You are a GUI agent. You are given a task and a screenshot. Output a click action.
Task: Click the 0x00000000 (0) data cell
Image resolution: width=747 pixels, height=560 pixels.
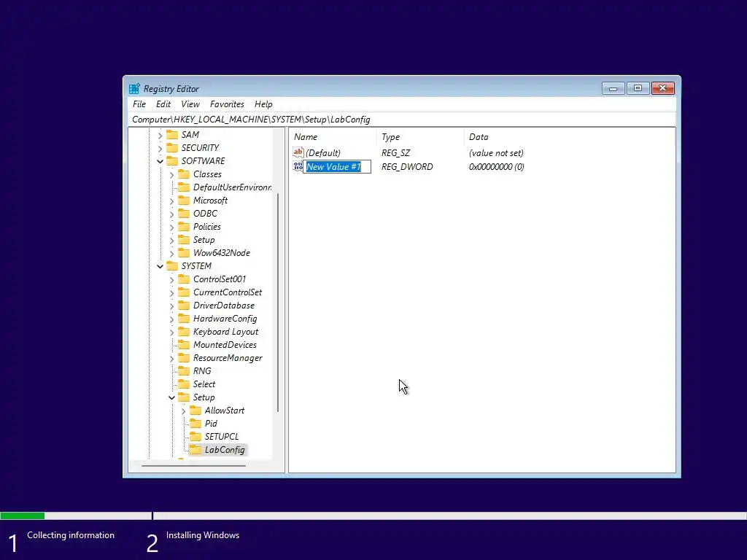(496, 167)
